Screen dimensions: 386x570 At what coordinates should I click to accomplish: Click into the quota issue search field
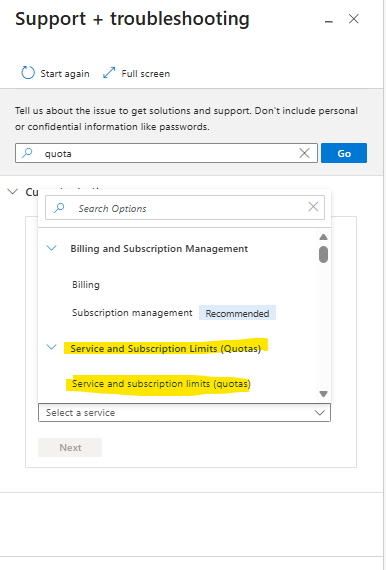(x=166, y=153)
